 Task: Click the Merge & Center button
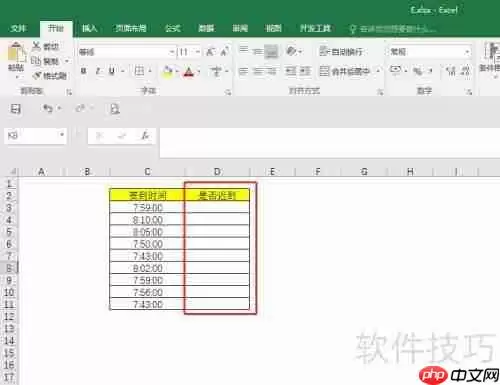click(345, 71)
